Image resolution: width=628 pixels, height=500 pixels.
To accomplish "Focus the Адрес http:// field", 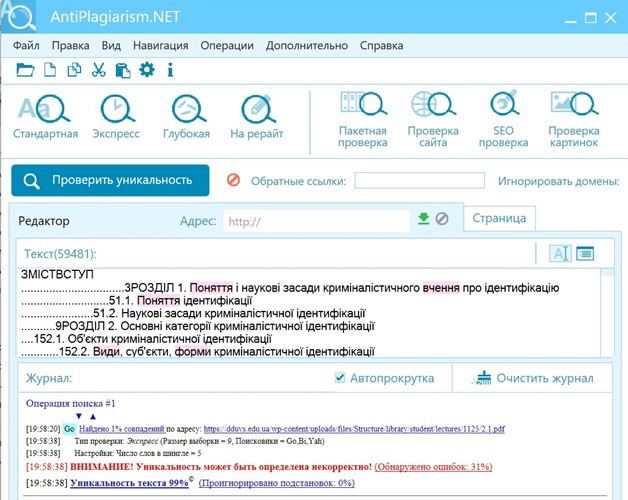I will 317,221.
